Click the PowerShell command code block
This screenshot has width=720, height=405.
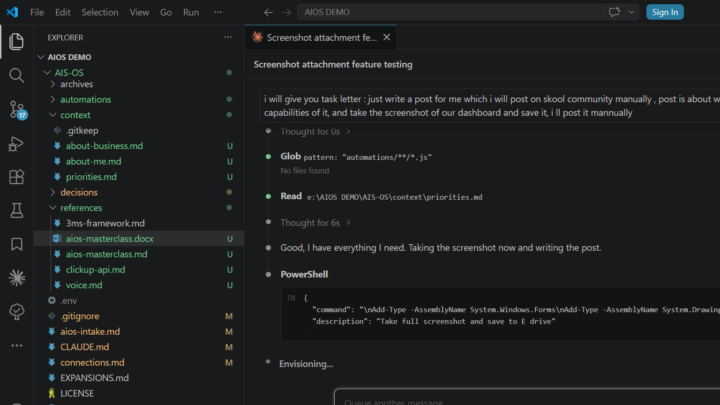501,314
